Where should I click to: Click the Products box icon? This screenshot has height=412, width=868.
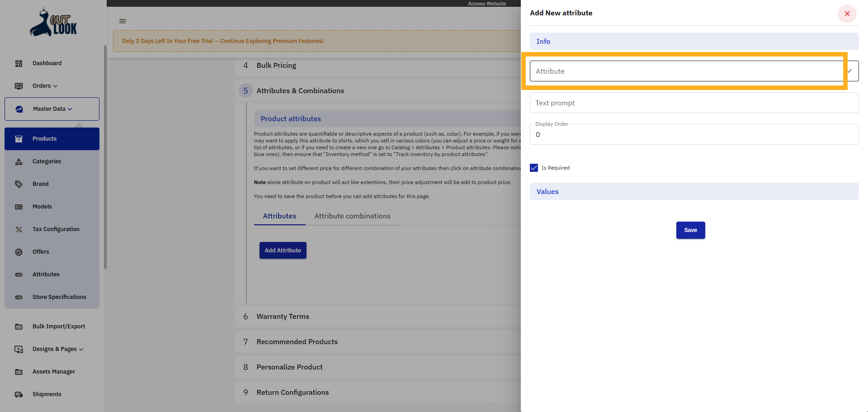click(x=19, y=138)
